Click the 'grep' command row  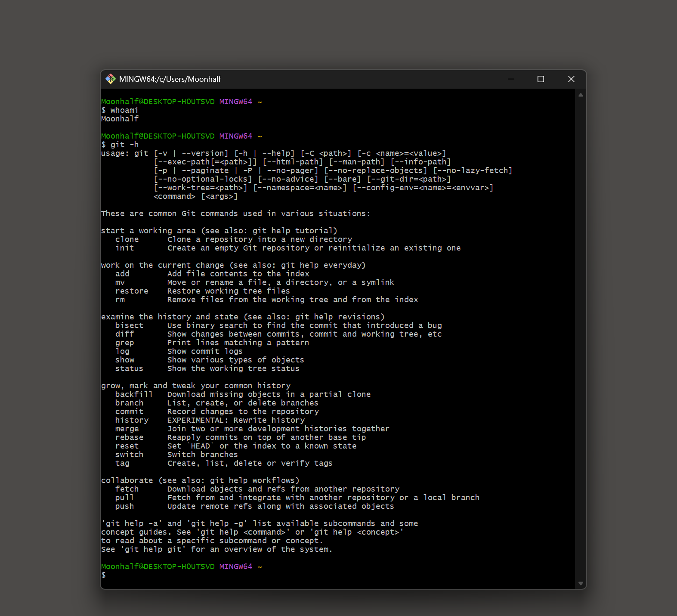coord(212,343)
